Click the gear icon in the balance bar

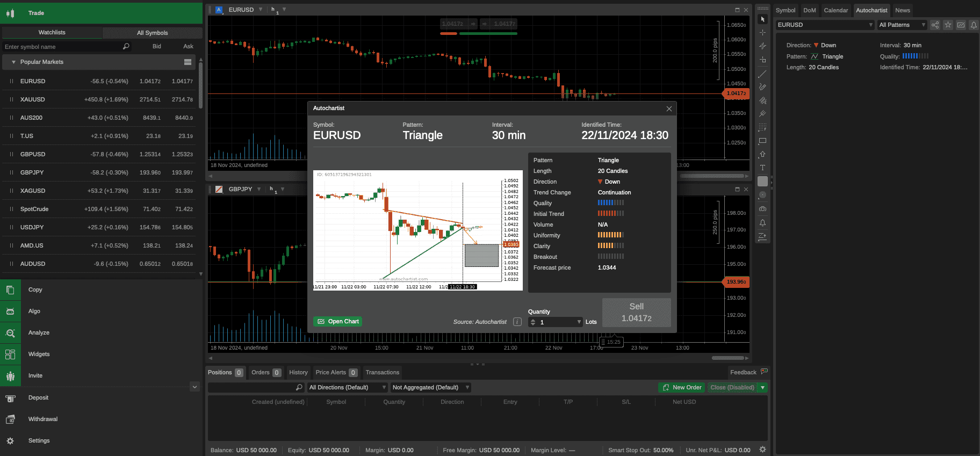[x=762, y=450]
